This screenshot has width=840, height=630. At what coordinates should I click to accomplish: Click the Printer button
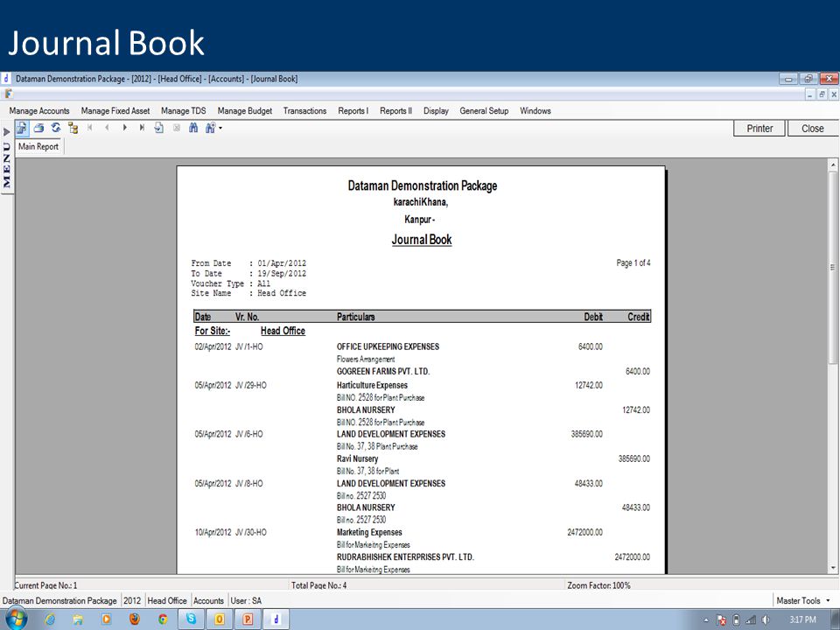click(x=759, y=129)
